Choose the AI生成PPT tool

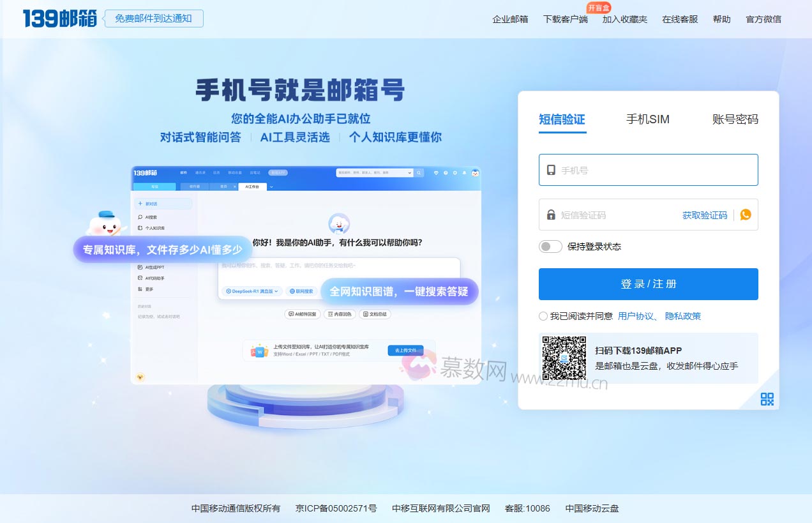point(155,267)
